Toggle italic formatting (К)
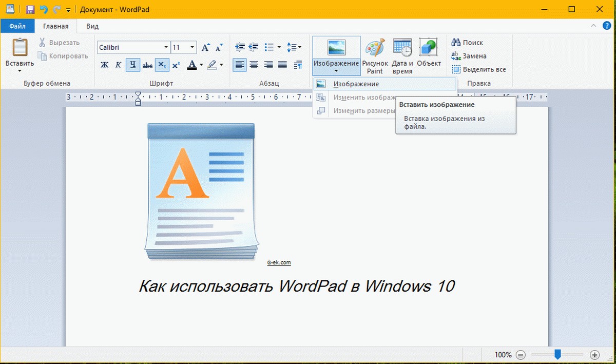The height and width of the screenshot is (364, 616). click(x=119, y=65)
